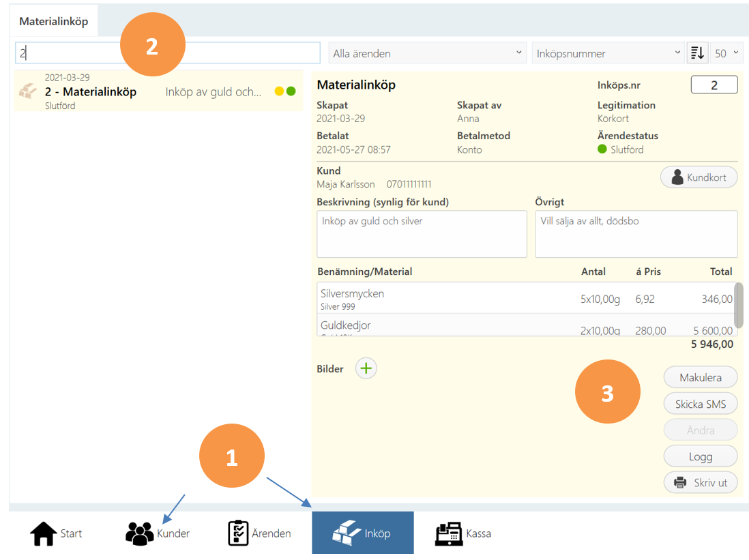Open the Logg button
Image resolution: width=749 pixels, height=560 pixels.
click(701, 457)
